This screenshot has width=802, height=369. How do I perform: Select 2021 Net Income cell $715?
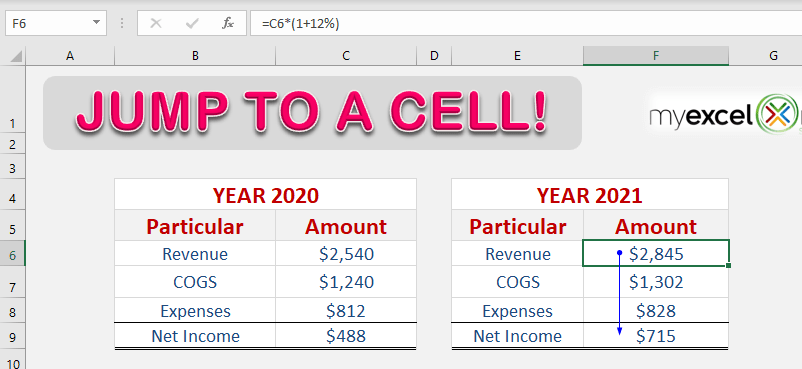[x=656, y=336]
